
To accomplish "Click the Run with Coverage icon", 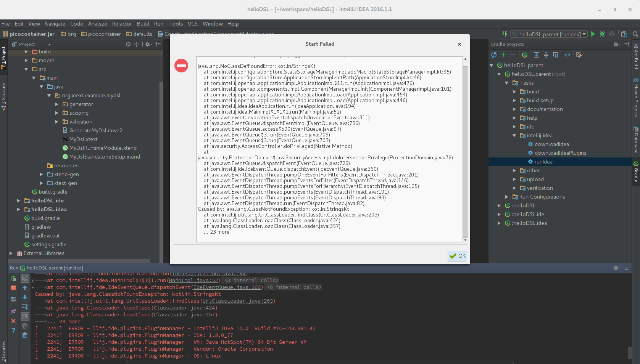I will tap(612, 34).
